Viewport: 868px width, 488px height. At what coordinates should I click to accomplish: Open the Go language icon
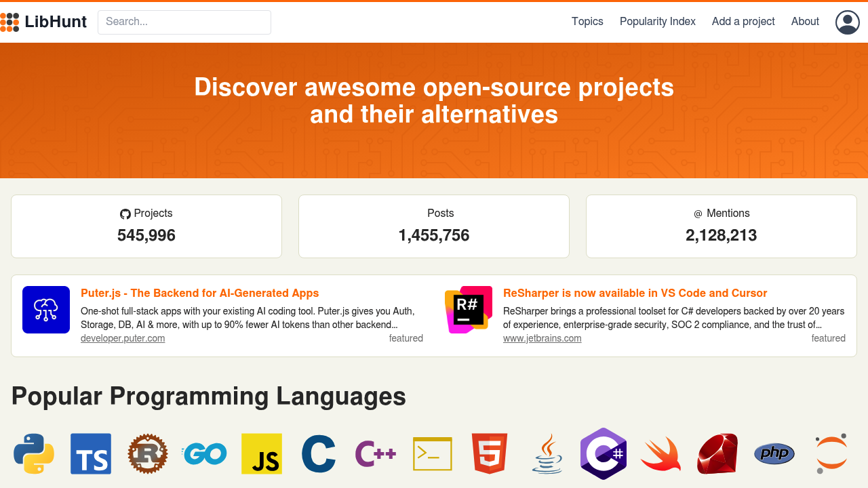coord(205,453)
